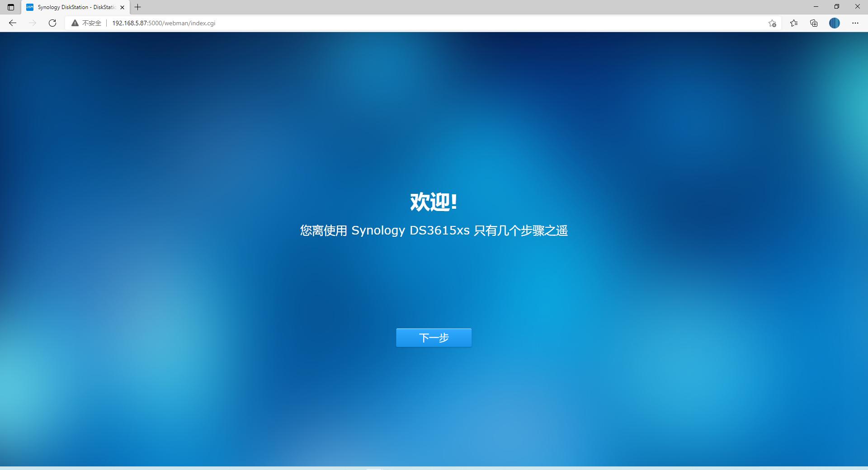Click the partially visible element at the page bottom

pos(374,469)
